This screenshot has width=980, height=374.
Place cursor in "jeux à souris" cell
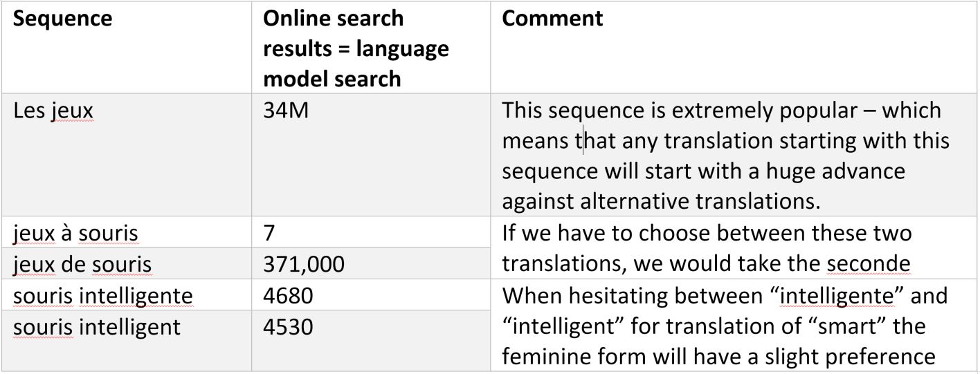(75, 233)
